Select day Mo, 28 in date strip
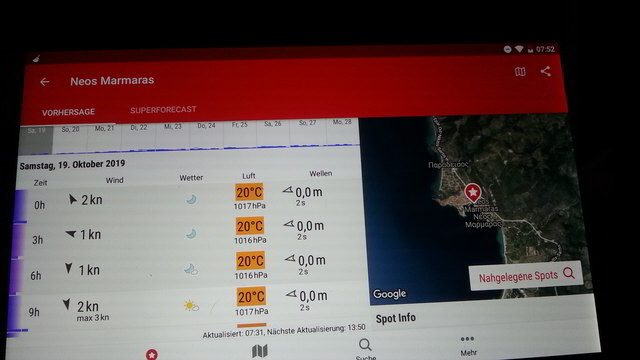640x360 pixels. pos(342,122)
